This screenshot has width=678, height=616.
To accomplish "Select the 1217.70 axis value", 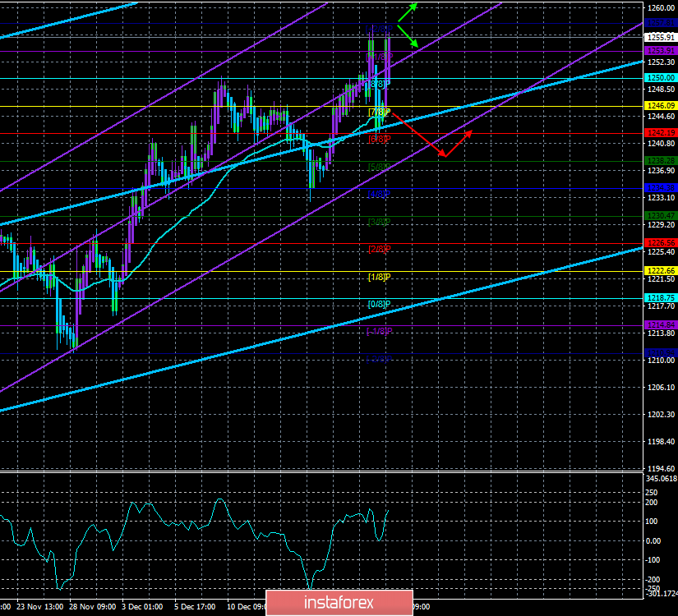I will (661, 306).
